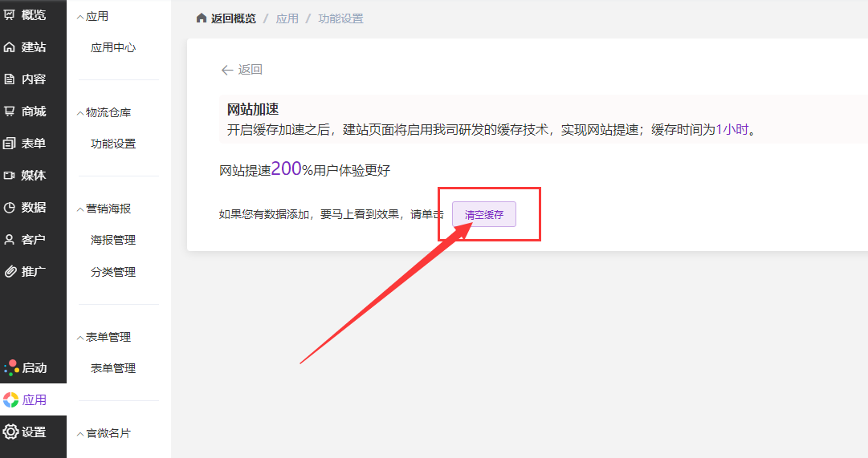
Task: Collapse the 官微名片 section
Action: click(80, 434)
